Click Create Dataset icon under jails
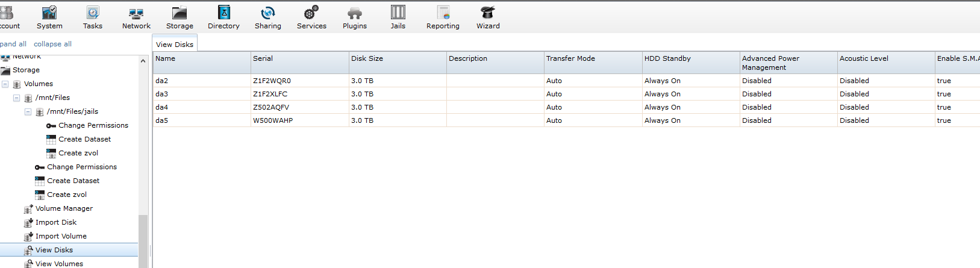 coord(51,140)
